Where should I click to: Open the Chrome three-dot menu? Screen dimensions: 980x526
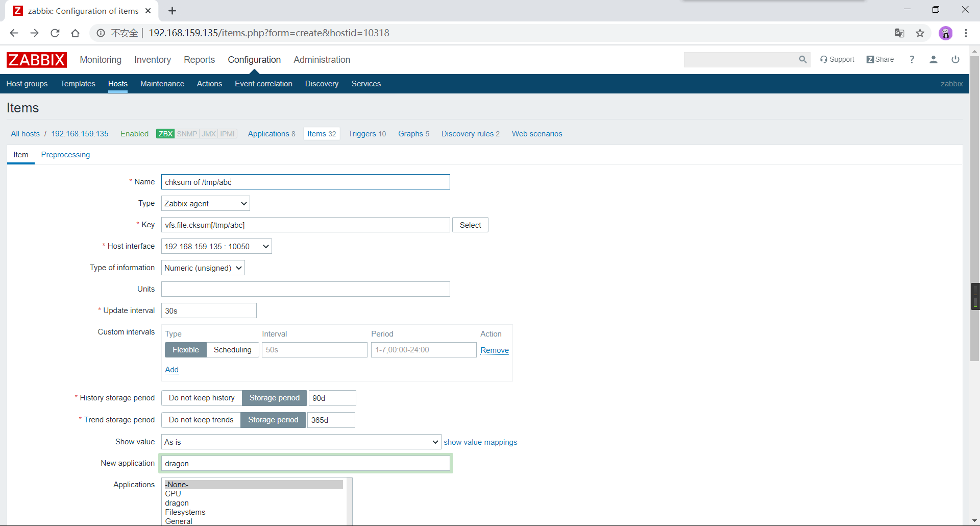(x=966, y=33)
